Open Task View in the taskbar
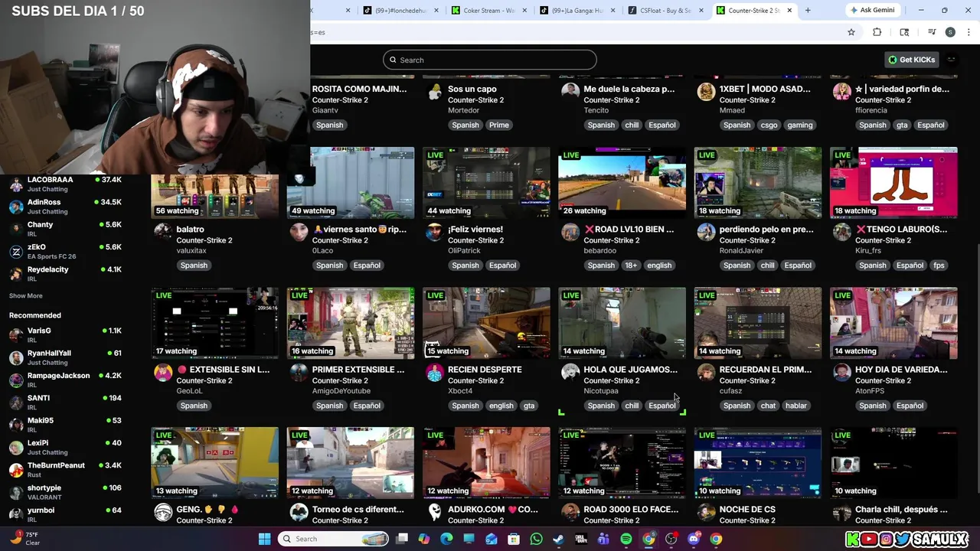 tap(402, 539)
